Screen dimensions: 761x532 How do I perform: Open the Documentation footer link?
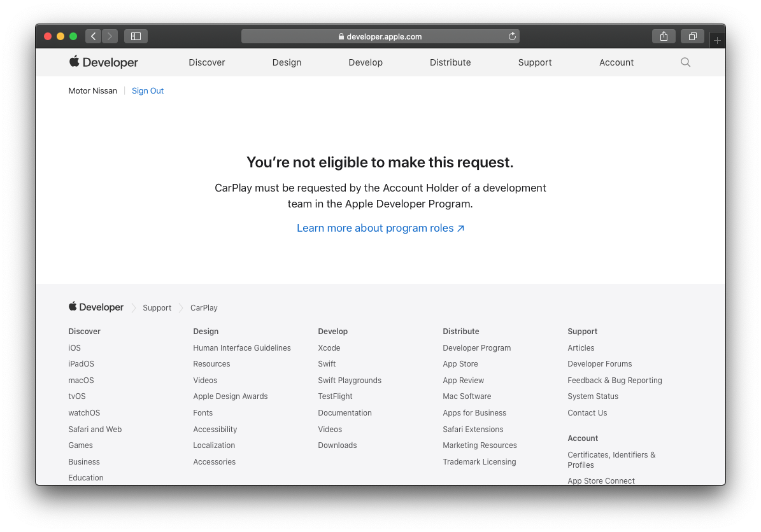[x=345, y=413]
